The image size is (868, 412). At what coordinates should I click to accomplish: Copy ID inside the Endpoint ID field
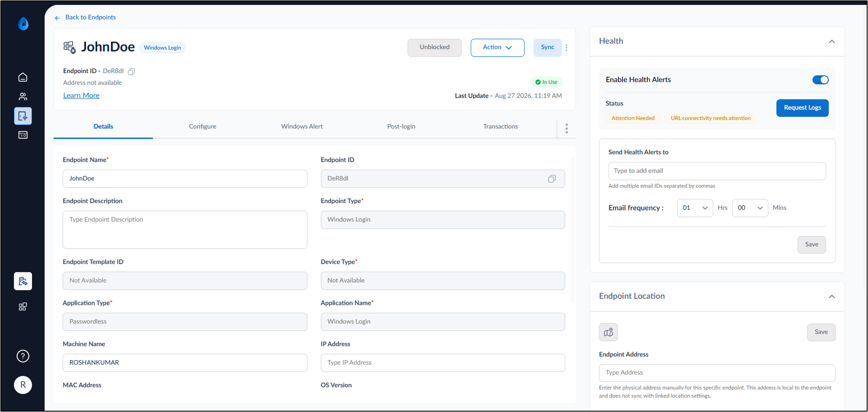click(552, 179)
